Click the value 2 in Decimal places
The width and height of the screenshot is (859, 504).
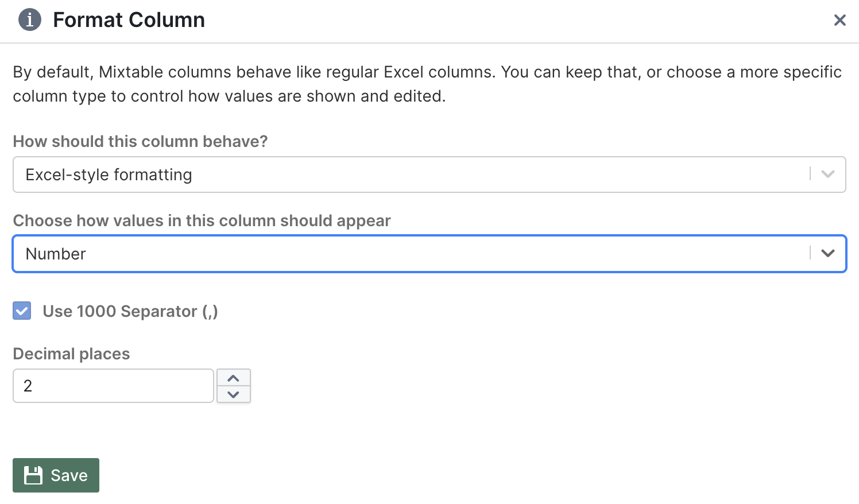click(28, 386)
